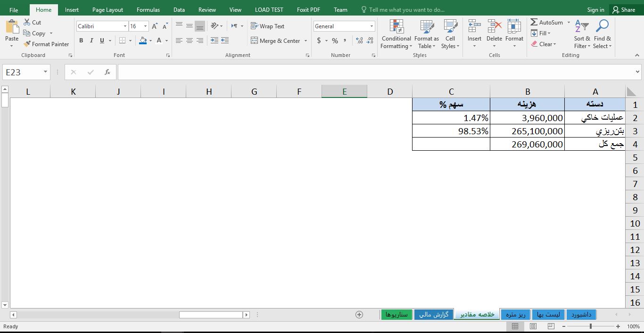
Task: Increase the indent
Action: click(x=225, y=41)
